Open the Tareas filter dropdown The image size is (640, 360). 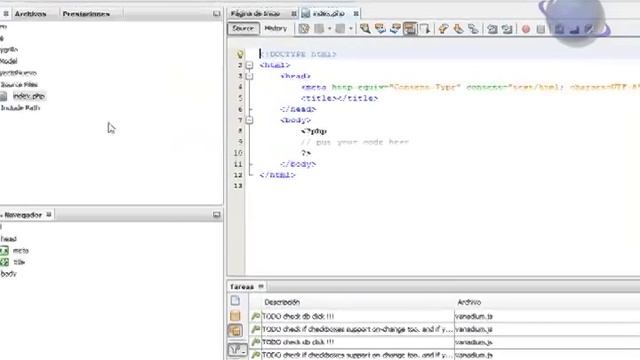[x=237, y=349]
